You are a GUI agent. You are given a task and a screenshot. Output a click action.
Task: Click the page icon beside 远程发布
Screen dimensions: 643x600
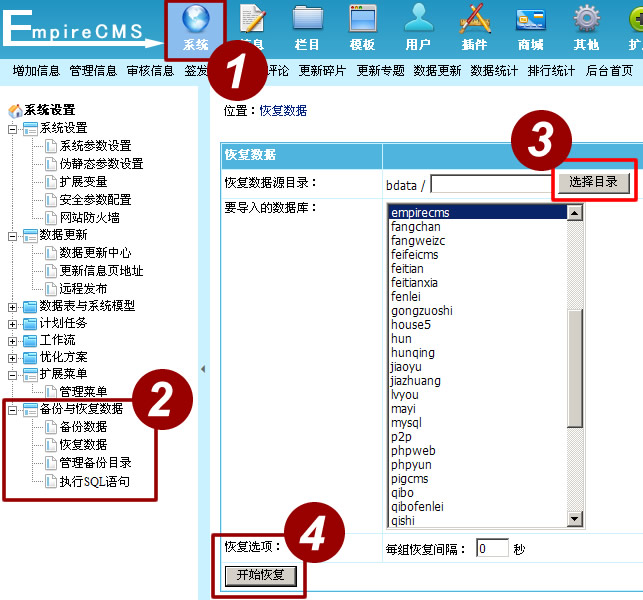click(x=51, y=289)
